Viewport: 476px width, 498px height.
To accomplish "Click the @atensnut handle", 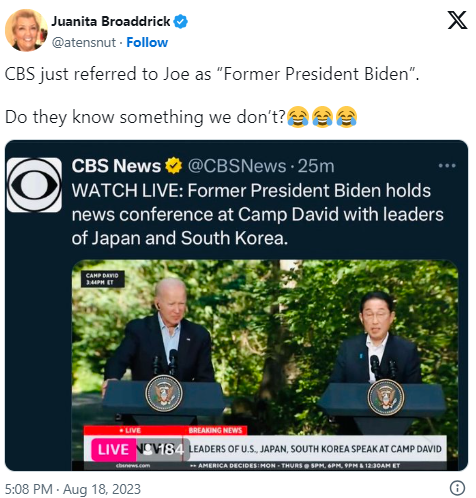I will [x=84, y=43].
